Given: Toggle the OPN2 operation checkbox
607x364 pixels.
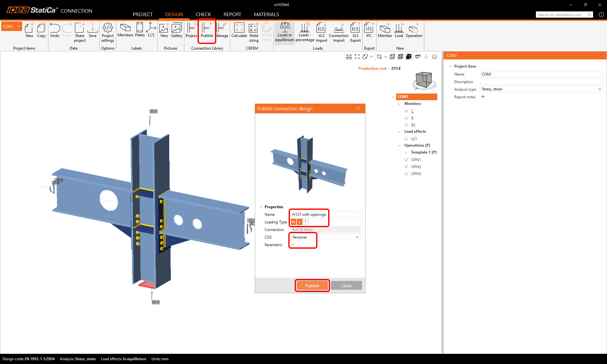Looking at the screenshot, I should pyautogui.click(x=406, y=167).
